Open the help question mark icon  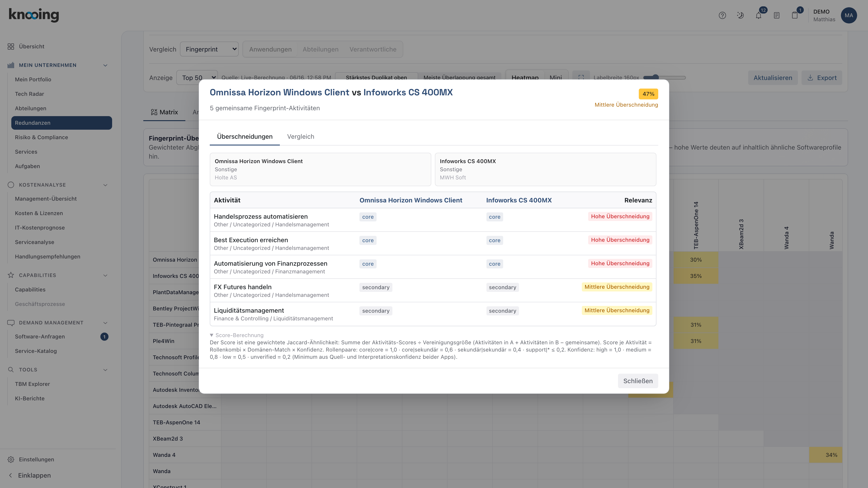(722, 15)
